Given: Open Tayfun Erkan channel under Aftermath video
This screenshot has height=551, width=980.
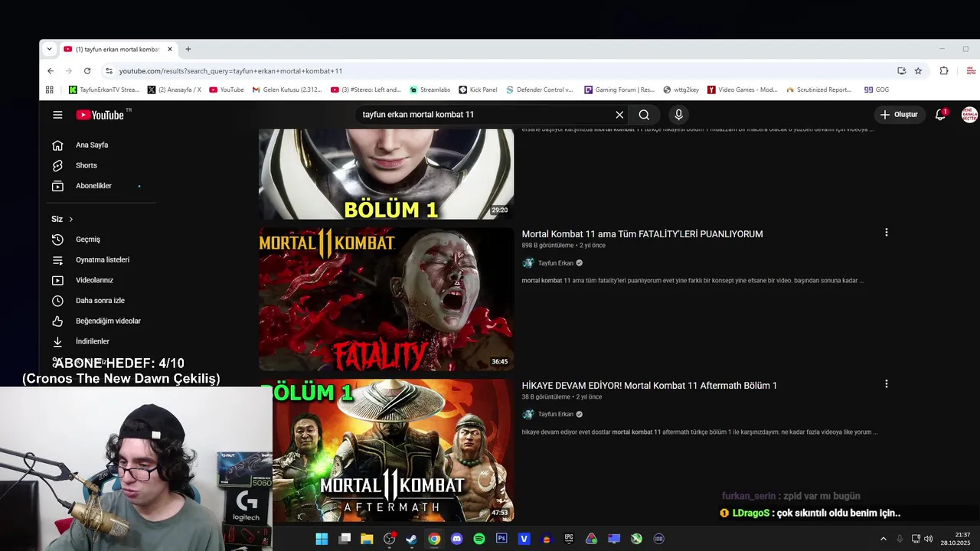Looking at the screenshot, I should pyautogui.click(x=555, y=415).
